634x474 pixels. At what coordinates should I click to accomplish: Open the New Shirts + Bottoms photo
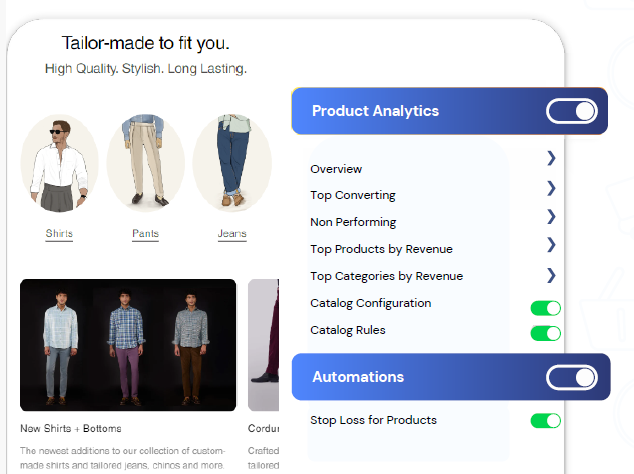[x=128, y=345]
